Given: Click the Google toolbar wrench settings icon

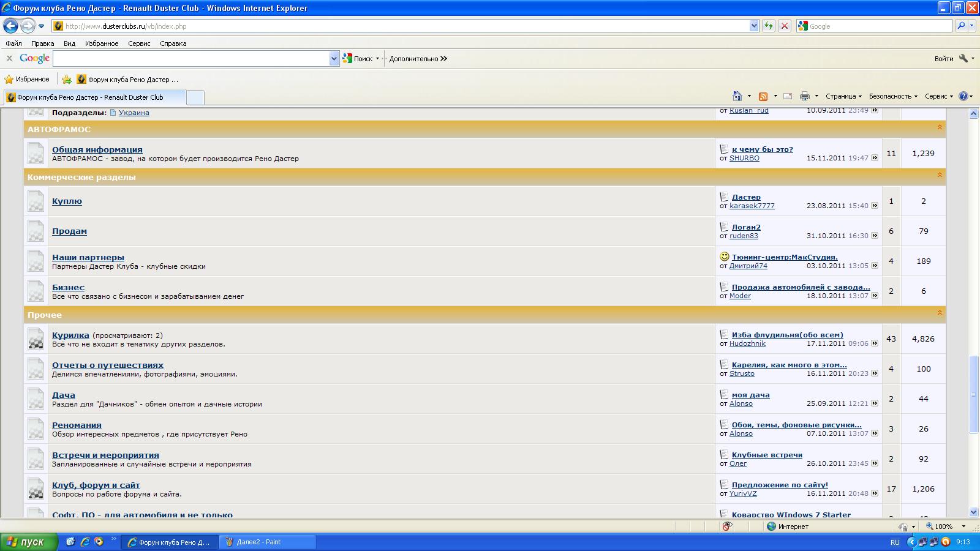Looking at the screenshot, I should click(x=963, y=58).
